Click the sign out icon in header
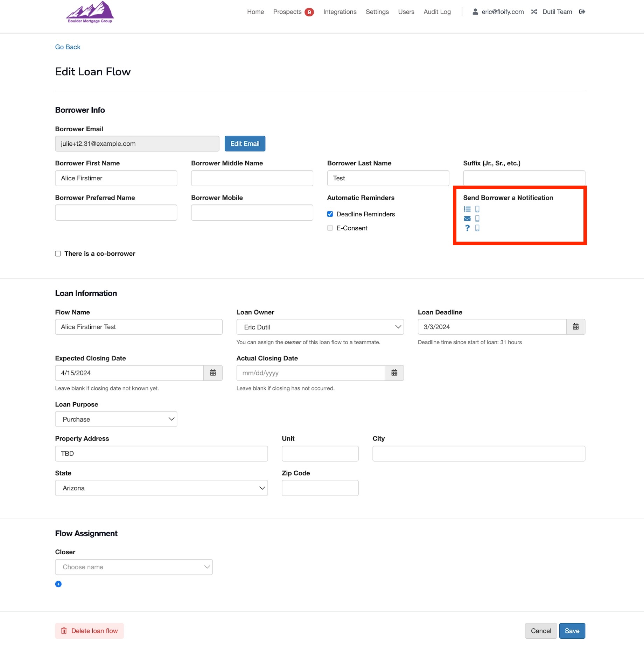 [x=582, y=12]
